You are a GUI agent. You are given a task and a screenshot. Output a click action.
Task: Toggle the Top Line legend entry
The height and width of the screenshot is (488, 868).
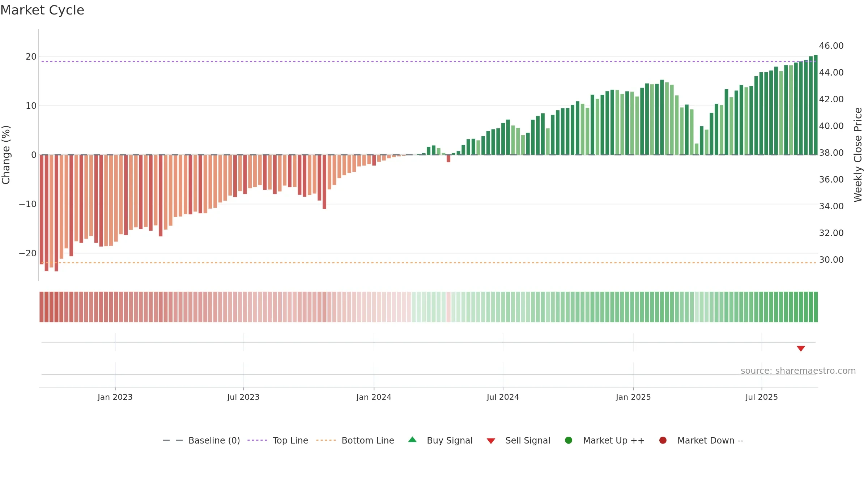pos(277,440)
